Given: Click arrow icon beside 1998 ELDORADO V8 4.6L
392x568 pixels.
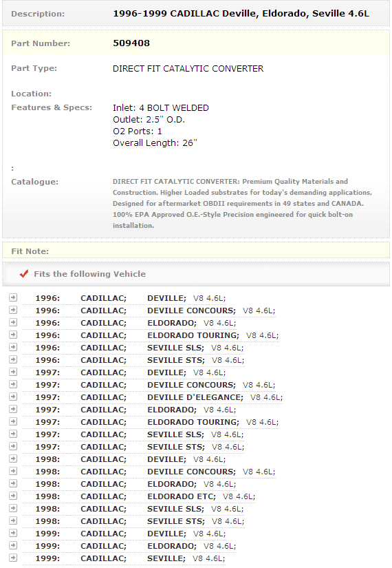Looking at the screenshot, I should 13,483.
